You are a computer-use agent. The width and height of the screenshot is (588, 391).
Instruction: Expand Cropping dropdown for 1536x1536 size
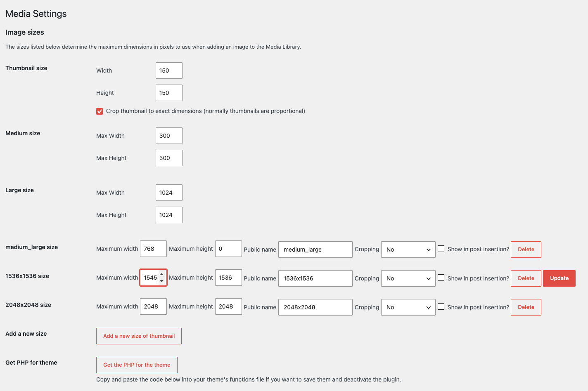click(408, 278)
